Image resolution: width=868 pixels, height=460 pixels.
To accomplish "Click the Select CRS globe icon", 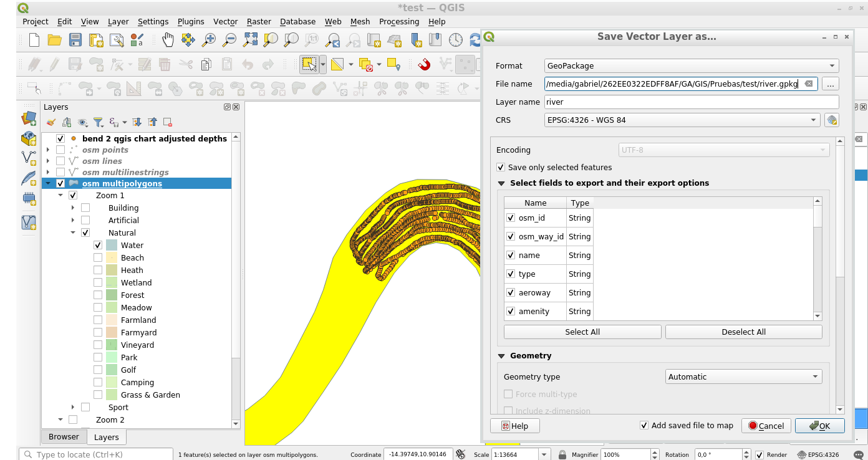I will click(831, 120).
